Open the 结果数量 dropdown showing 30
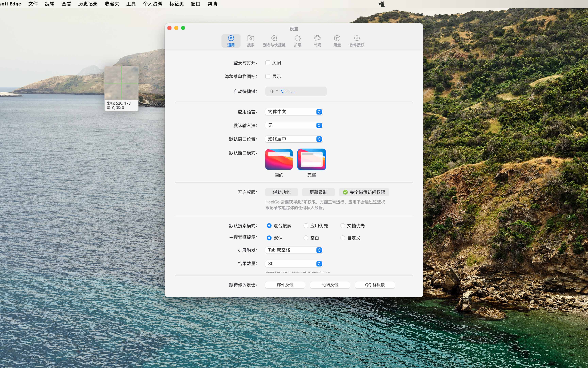Image resolution: width=588 pixels, height=368 pixels. pyautogui.click(x=294, y=264)
